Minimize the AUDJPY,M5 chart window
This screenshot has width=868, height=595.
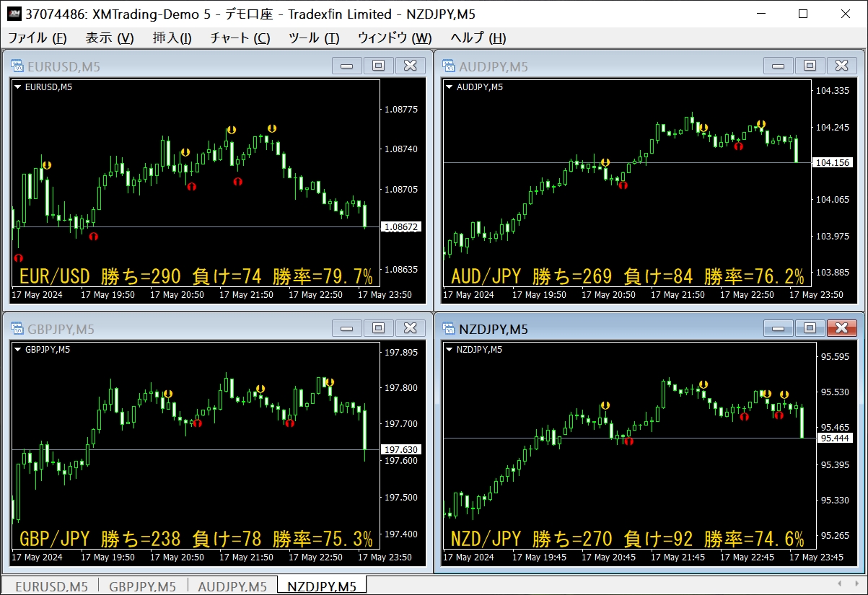(x=778, y=66)
